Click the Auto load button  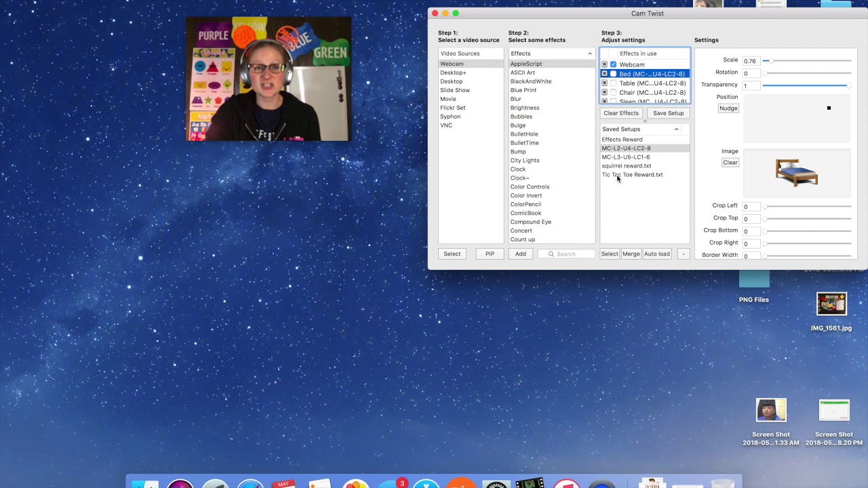[x=657, y=254]
